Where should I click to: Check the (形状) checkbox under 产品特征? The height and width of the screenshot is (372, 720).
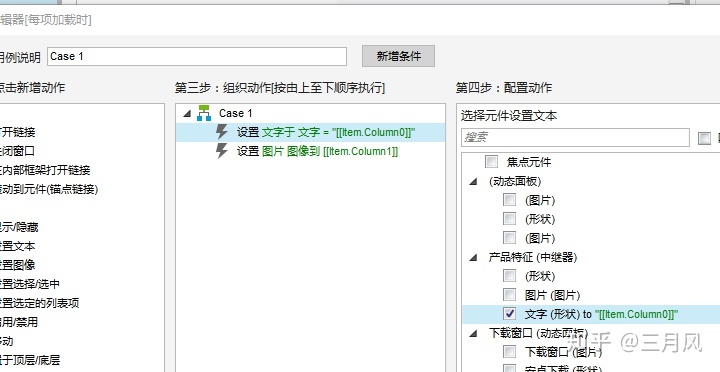[x=509, y=276]
